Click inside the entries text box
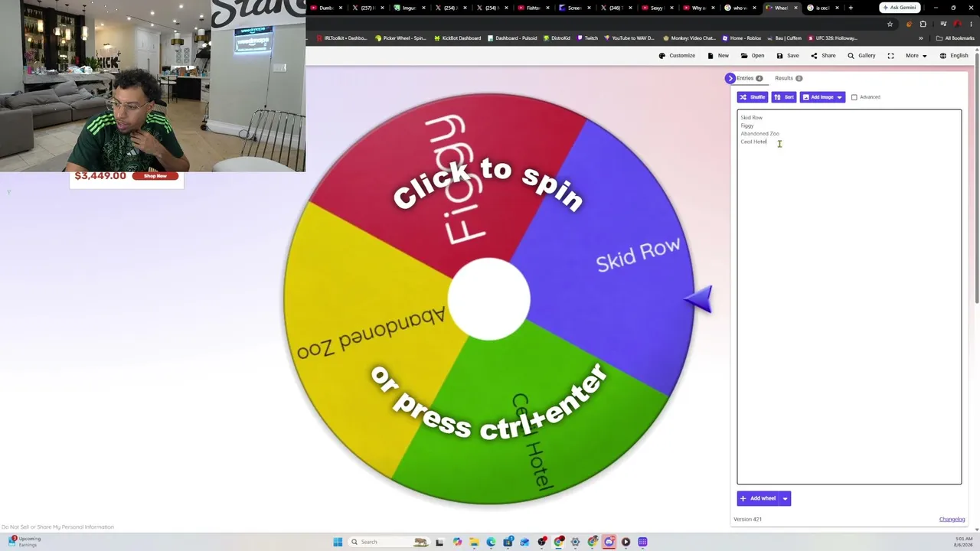This screenshot has height=551, width=980. [x=849, y=297]
